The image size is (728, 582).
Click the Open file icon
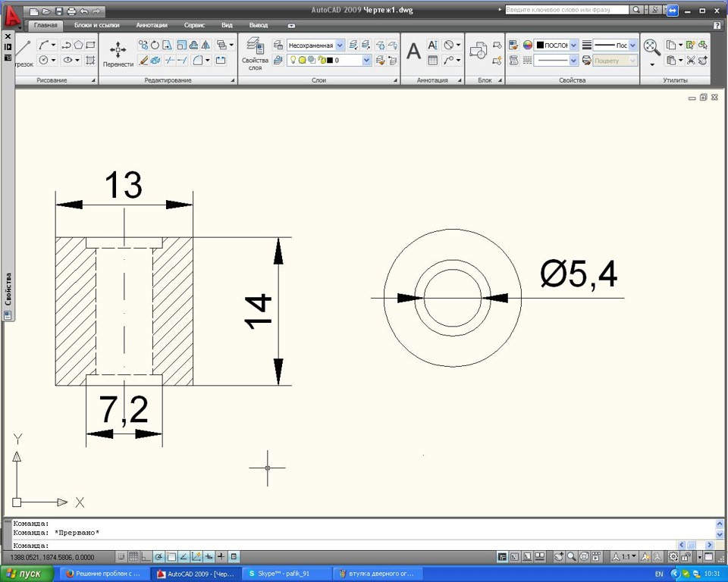[x=46, y=11]
